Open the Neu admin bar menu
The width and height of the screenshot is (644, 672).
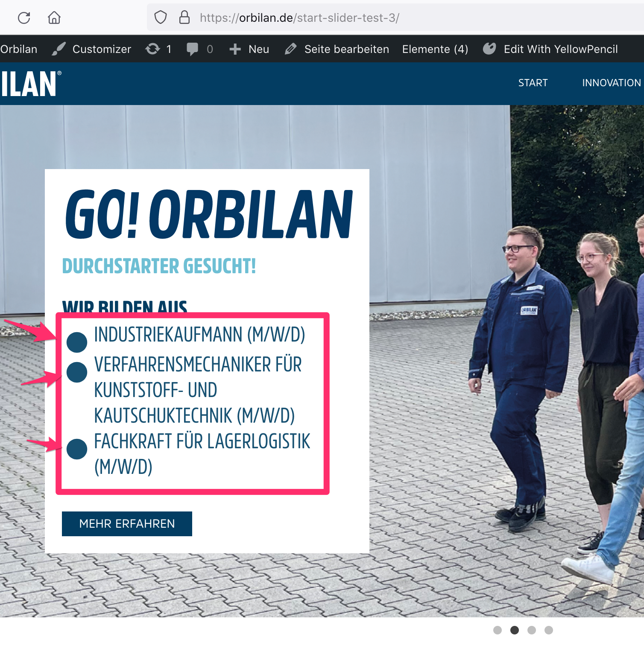pyautogui.click(x=259, y=49)
